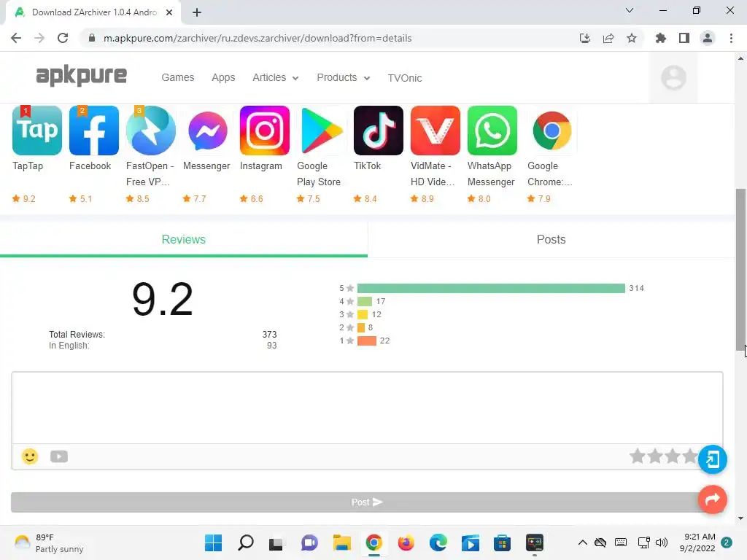Open the tab search chevron in title bar

pyautogui.click(x=630, y=10)
